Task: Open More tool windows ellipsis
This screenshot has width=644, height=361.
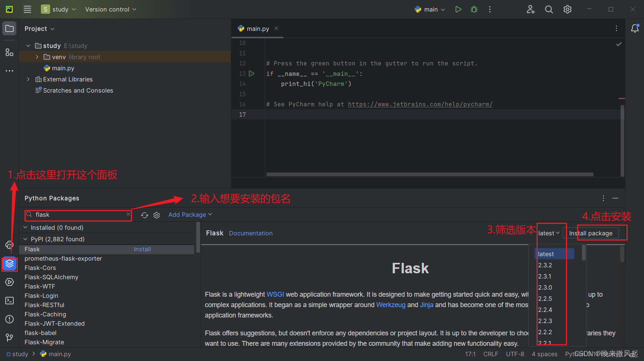Action: [x=10, y=71]
